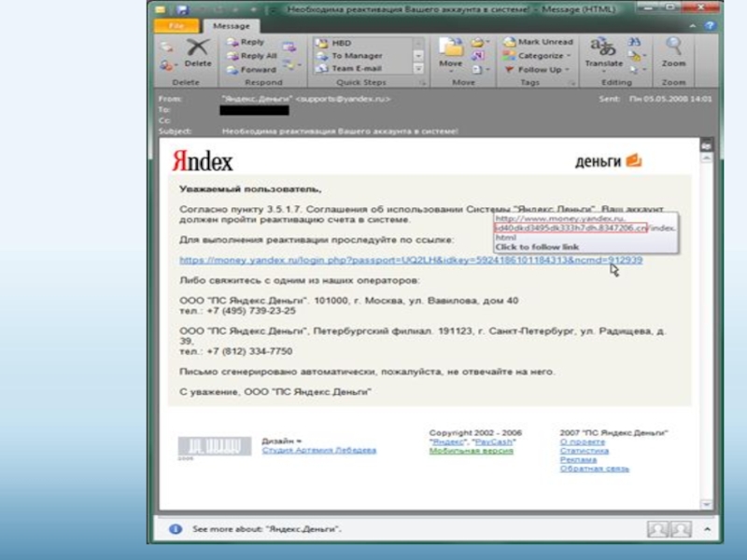Viewport: 747px width, 560px height.
Task: Mark message as Unread
Action: [x=539, y=42]
